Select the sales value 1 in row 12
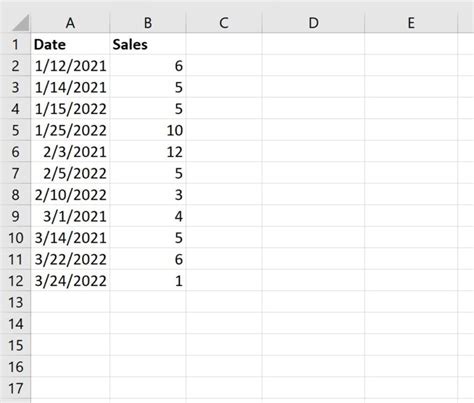 point(148,280)
